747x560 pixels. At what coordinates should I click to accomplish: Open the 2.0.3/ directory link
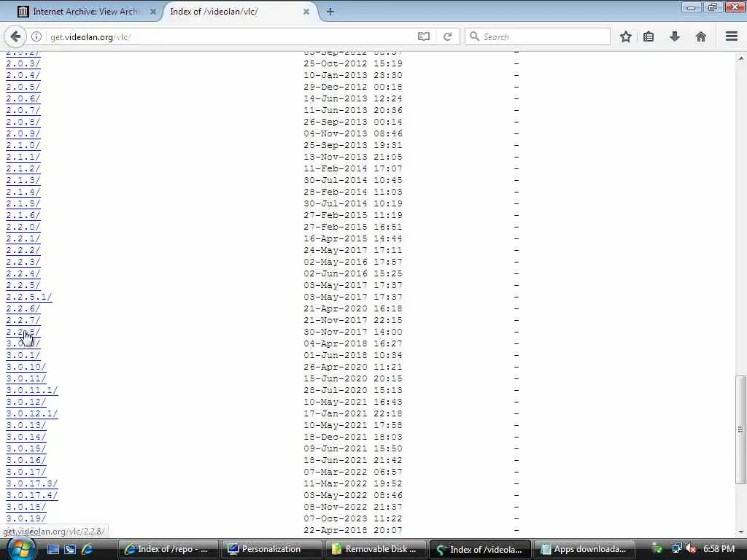click(23, 63)
